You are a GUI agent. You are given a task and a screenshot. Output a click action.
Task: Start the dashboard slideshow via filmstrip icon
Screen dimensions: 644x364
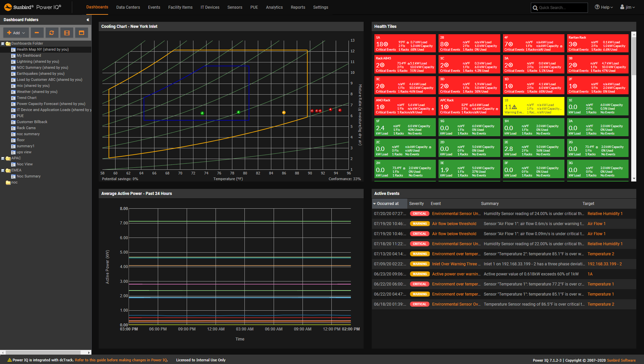click(66, 33)
